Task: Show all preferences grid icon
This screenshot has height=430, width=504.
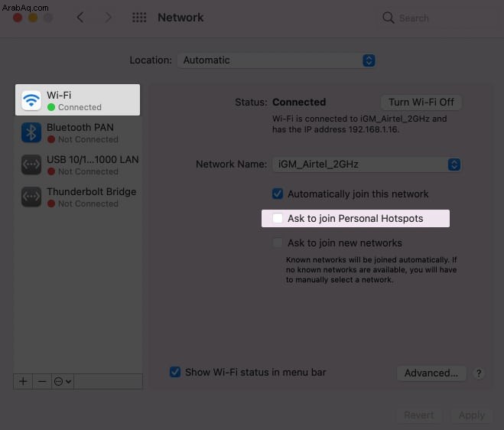Action: pyautogui.click(x=139, y=18)
